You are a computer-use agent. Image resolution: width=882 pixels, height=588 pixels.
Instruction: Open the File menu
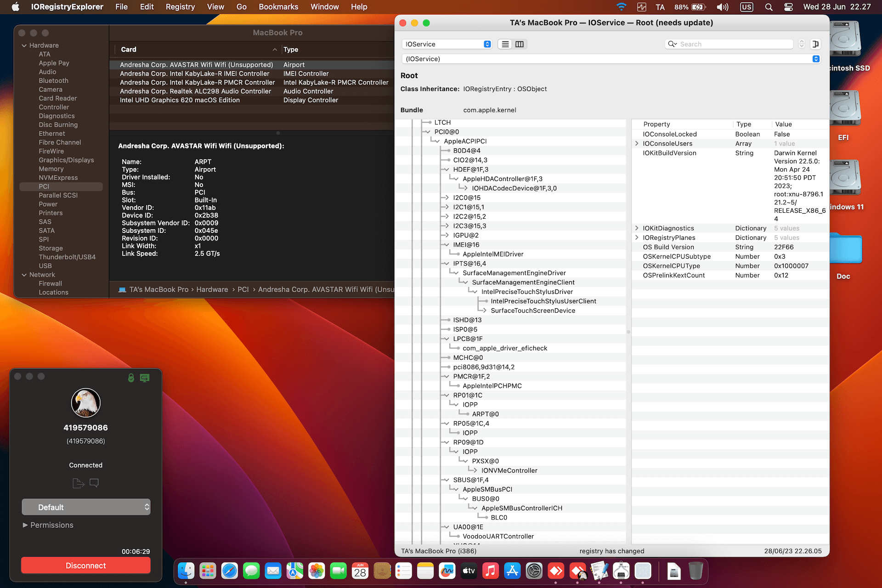click(121, 7)
